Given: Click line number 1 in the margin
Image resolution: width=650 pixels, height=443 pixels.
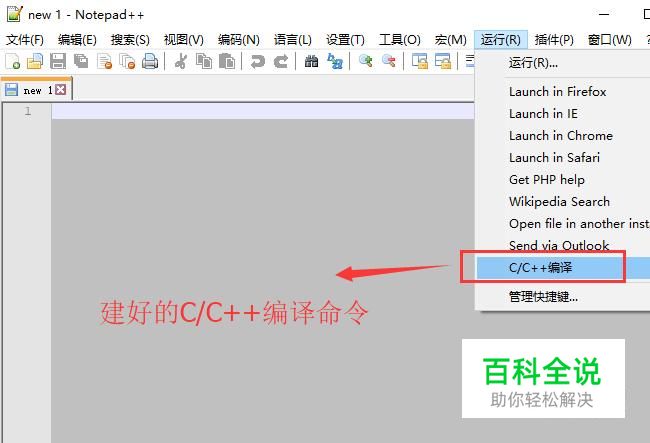Looking at the screenshot, I should tap(27, 111).
